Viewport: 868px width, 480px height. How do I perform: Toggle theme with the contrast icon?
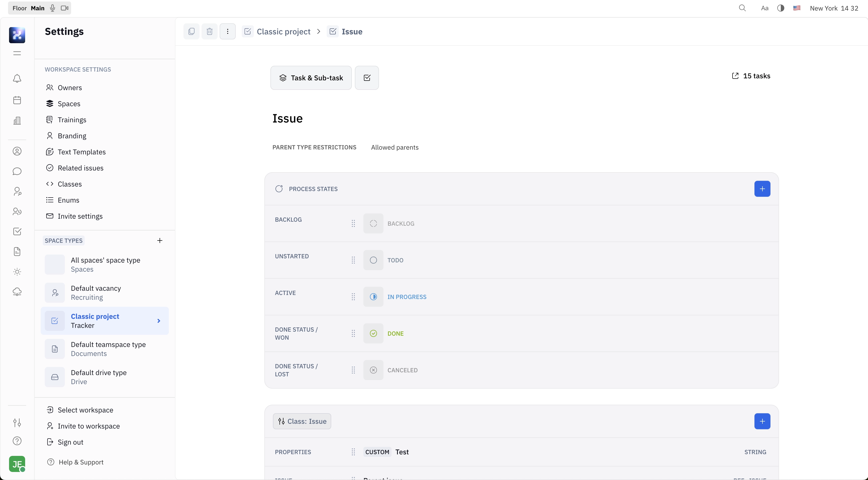pos(780,8)
